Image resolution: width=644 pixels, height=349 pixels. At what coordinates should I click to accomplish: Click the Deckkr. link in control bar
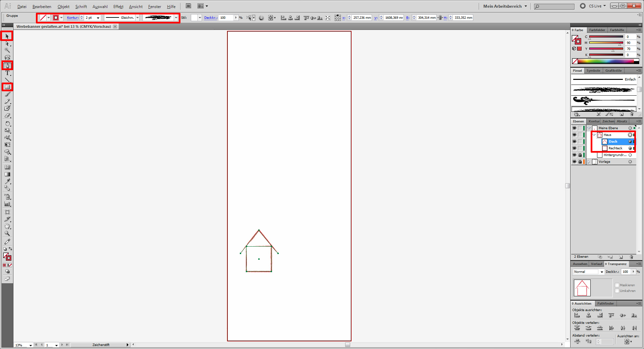click(210, 18)
